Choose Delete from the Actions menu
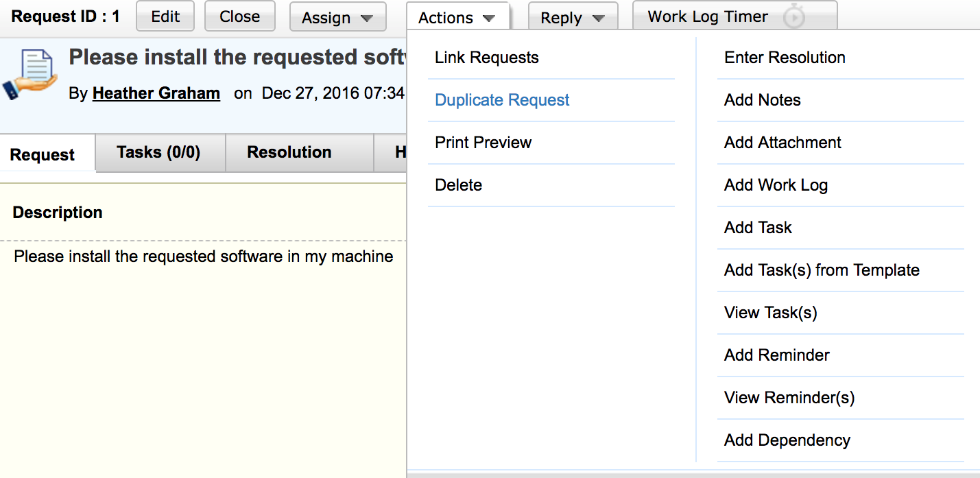Image resolution: width=980 pixels, height=478 pixels. pyautogui.click(x=459, y=185)
